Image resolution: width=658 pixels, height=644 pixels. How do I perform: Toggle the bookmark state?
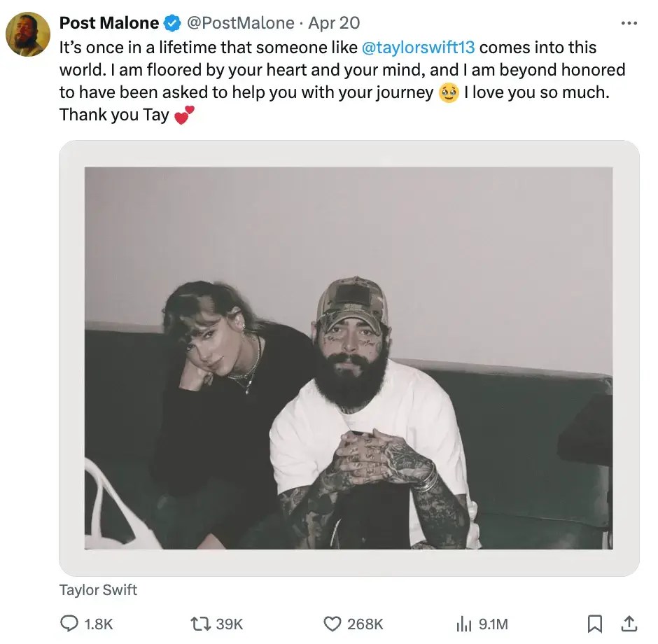596,622
